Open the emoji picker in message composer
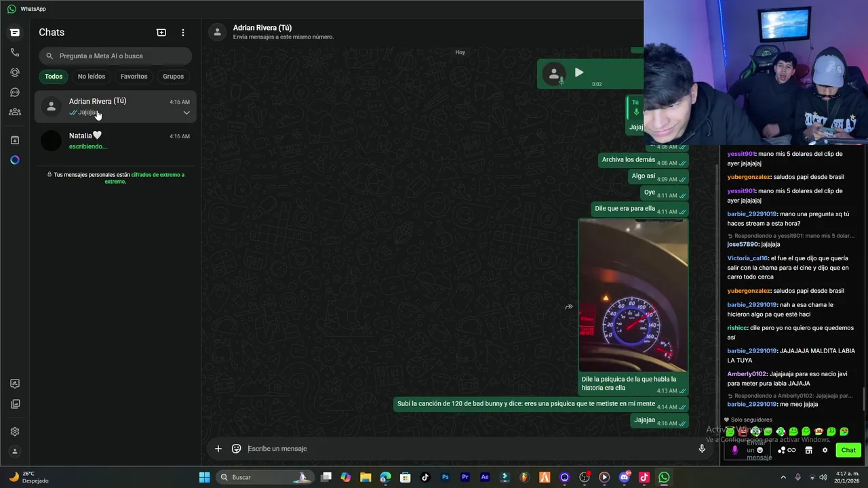Viewport: 868px width, 488px height. coord(236,449)
